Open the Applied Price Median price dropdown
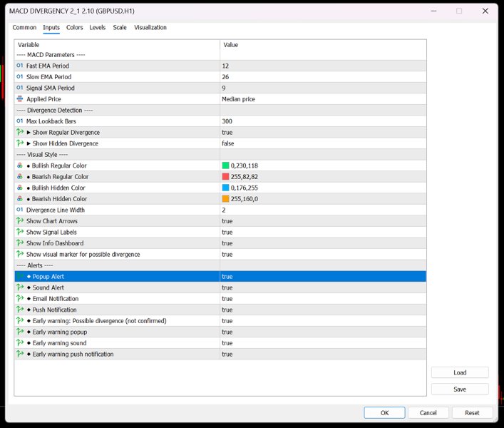Viewport: 504px width, 428px height. (323, 99)
